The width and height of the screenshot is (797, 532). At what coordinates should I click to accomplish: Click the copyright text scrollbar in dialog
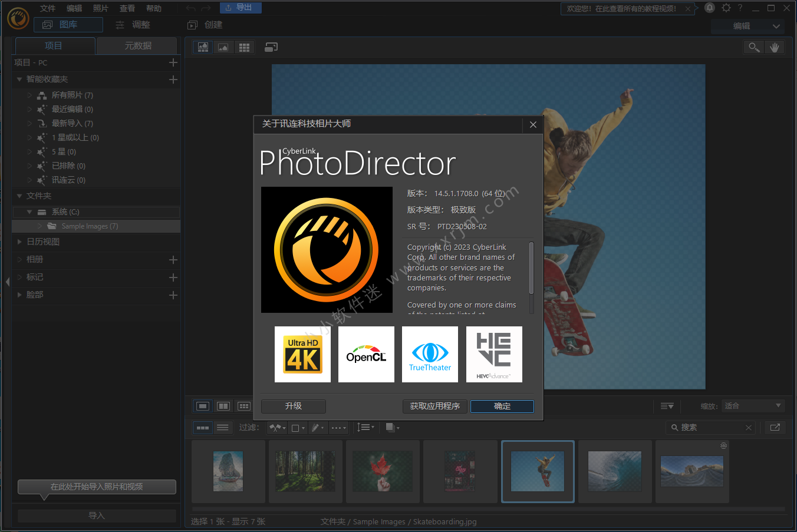pos(531,268)
